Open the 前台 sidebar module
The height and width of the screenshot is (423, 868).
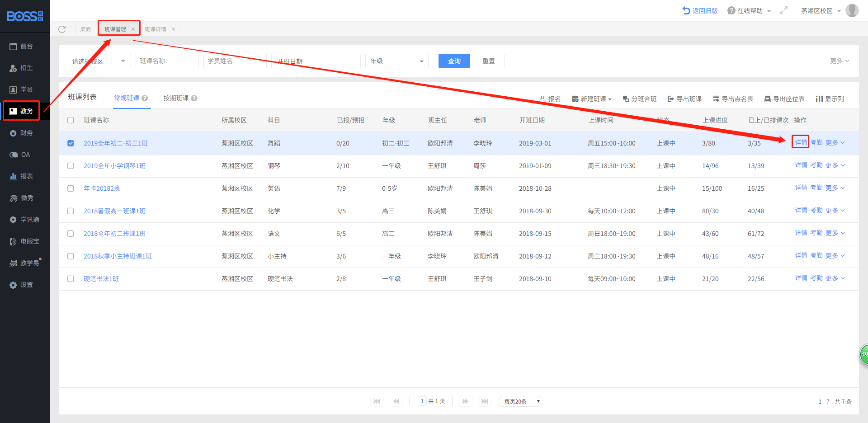[21, 46]
